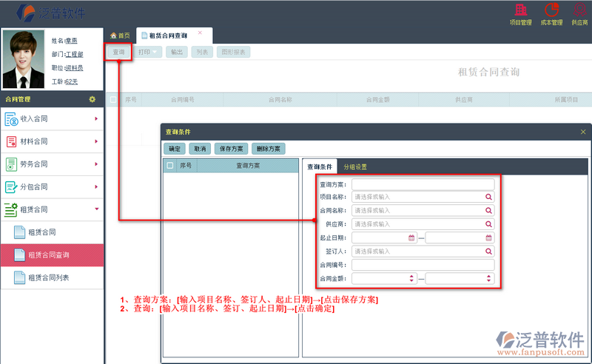
Task: Open 项目管理 module icon
Action: click(x=521, y=10)
